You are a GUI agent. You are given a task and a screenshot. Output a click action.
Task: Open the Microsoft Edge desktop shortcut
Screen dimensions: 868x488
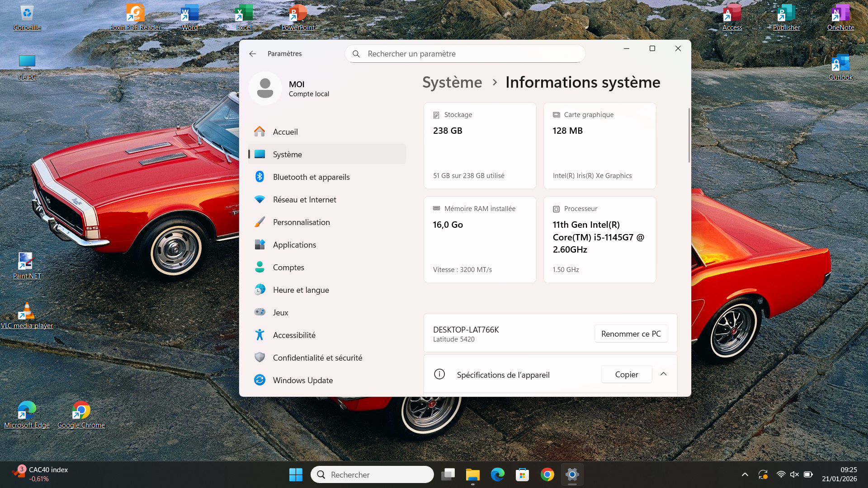point(27,415)
